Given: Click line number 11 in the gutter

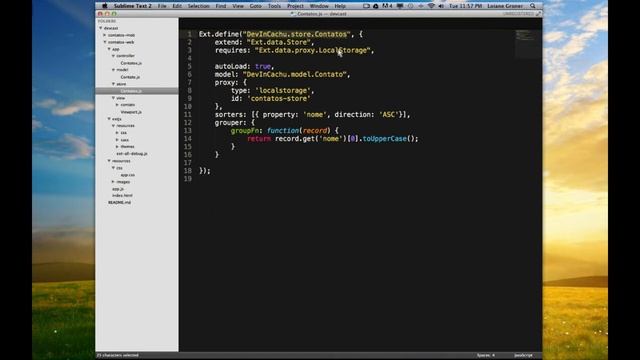Looking at the screenshot, I should (x=187, y=115).
